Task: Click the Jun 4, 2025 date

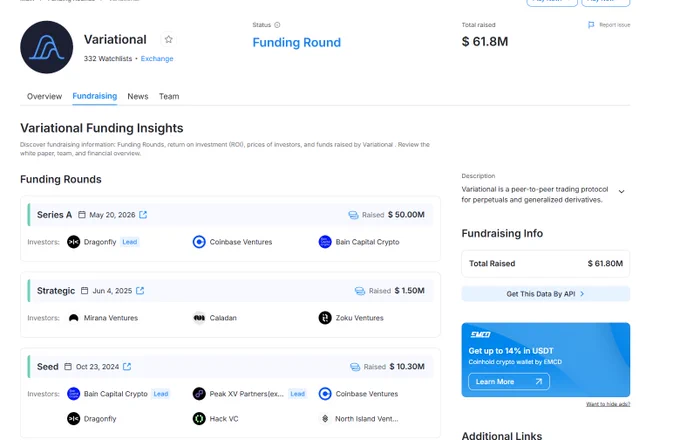Action: (112, 291)
